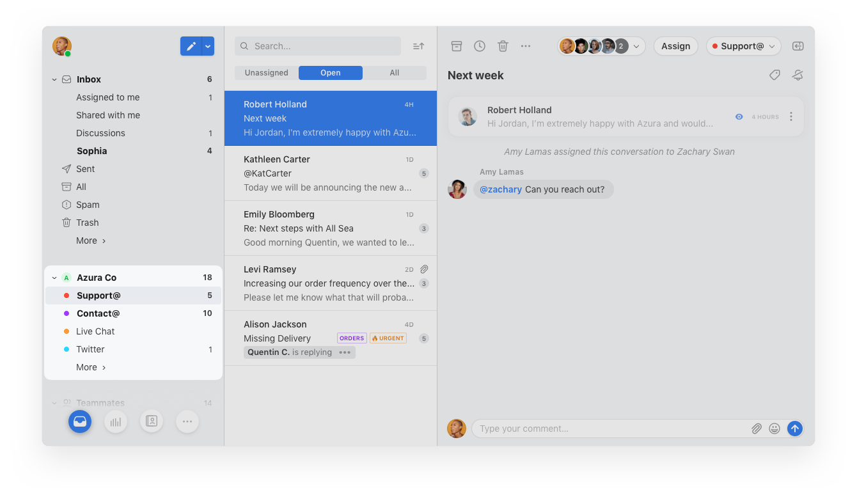857x504 pixels.
Task: Delete conversation using the trash icon
Action: pos(503,46)
